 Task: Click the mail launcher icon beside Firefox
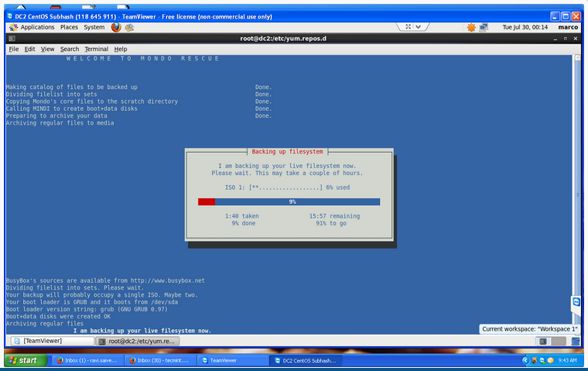click(129, 27)
